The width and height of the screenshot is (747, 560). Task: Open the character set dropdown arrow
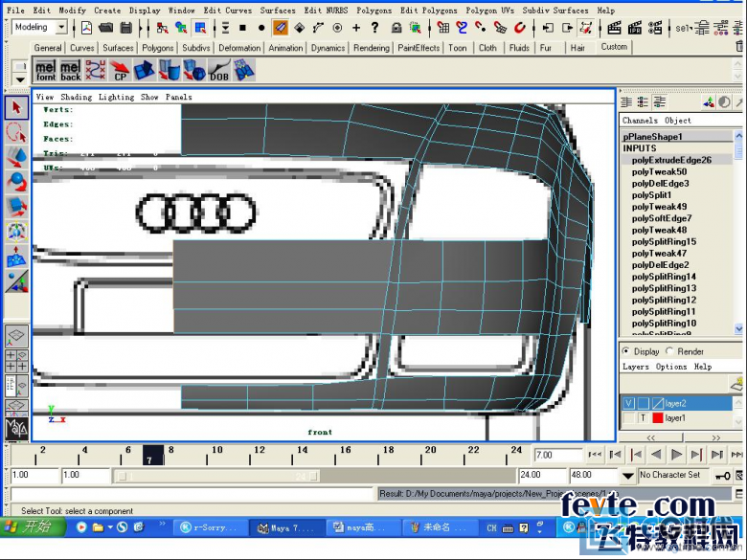[x=628, y=475]
